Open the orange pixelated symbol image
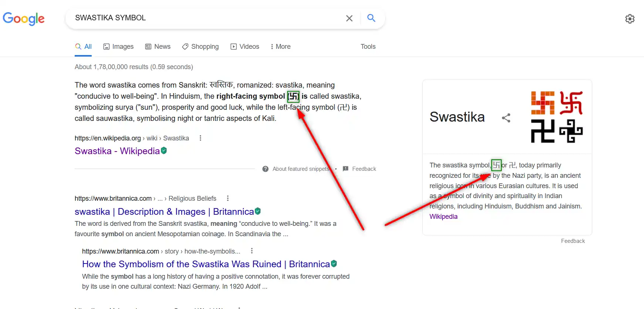644x309 pixels. (x=543, y=103)
